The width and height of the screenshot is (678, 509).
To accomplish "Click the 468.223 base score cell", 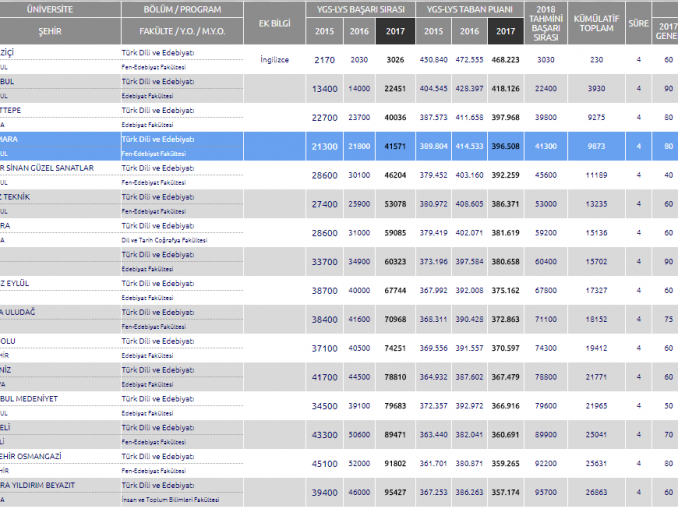I will (505, 60).
